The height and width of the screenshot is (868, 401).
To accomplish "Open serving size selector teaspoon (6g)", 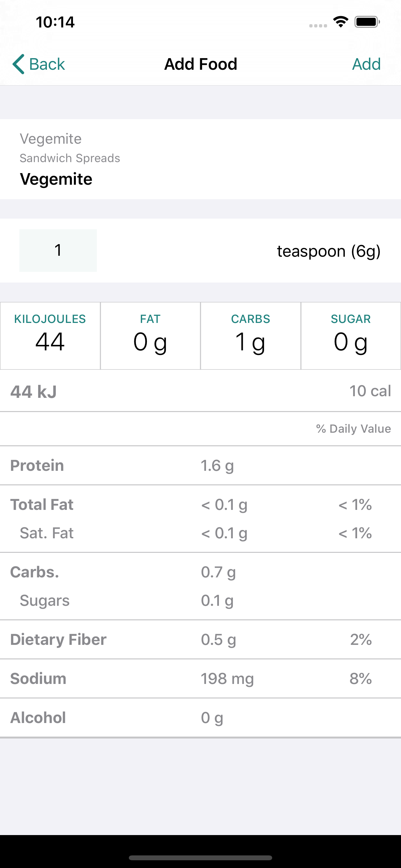I will coord(329,251).
